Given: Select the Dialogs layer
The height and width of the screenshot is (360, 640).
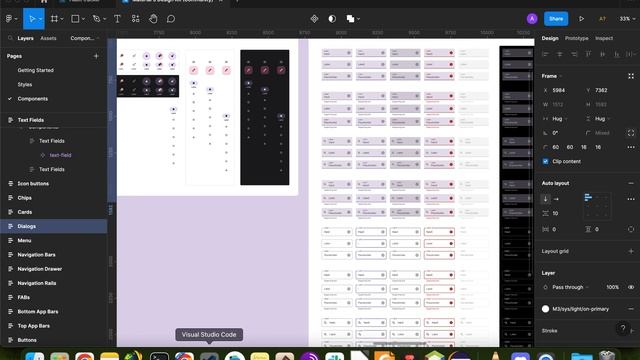Looking at the screenshot, I should [x=54, y=226].
